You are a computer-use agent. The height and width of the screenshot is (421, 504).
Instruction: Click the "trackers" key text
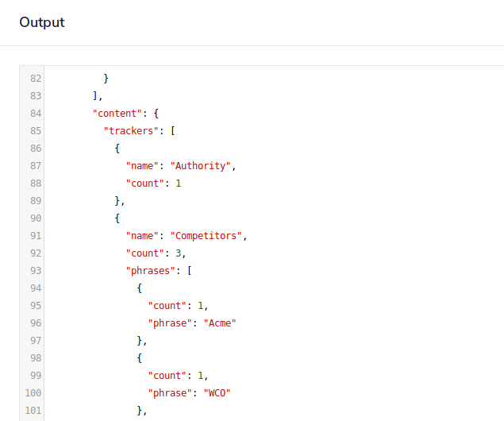(x=131, y=131)
